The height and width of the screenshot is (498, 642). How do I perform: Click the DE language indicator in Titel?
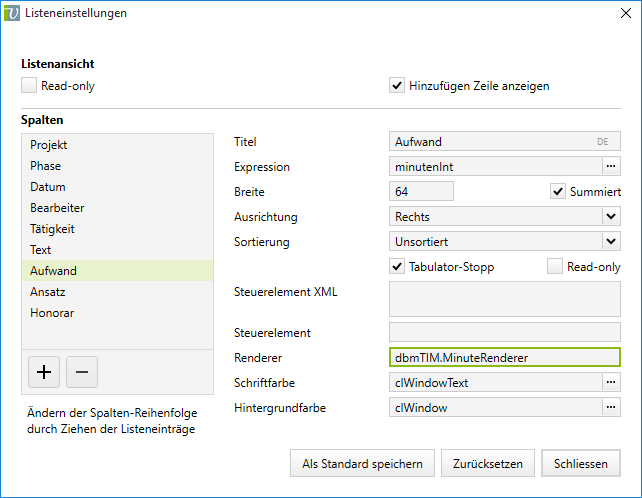pos(602,142)
